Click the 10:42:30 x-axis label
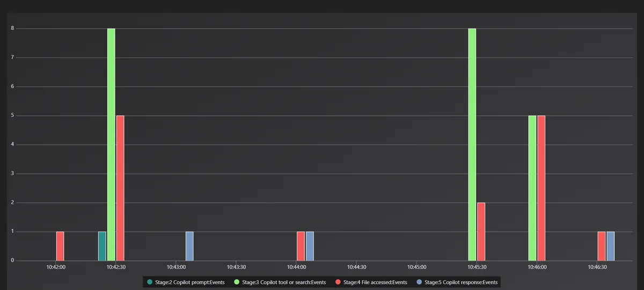 116,267
